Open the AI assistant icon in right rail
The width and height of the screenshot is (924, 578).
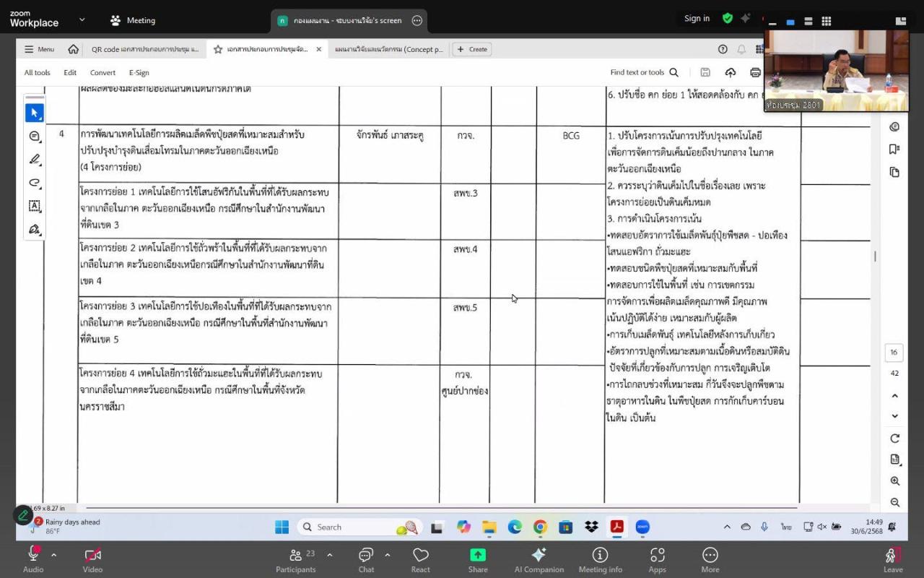894,127
